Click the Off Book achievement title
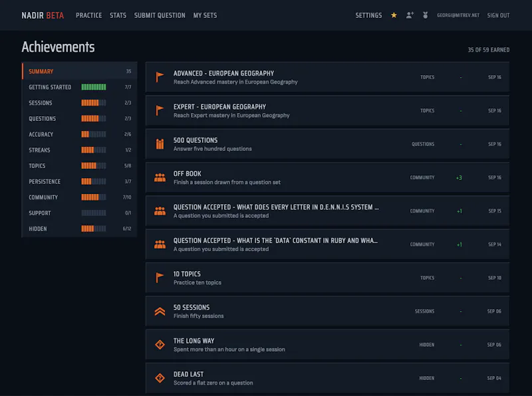The width and height of the screenshot is (532, 396). tap(188, 173)
